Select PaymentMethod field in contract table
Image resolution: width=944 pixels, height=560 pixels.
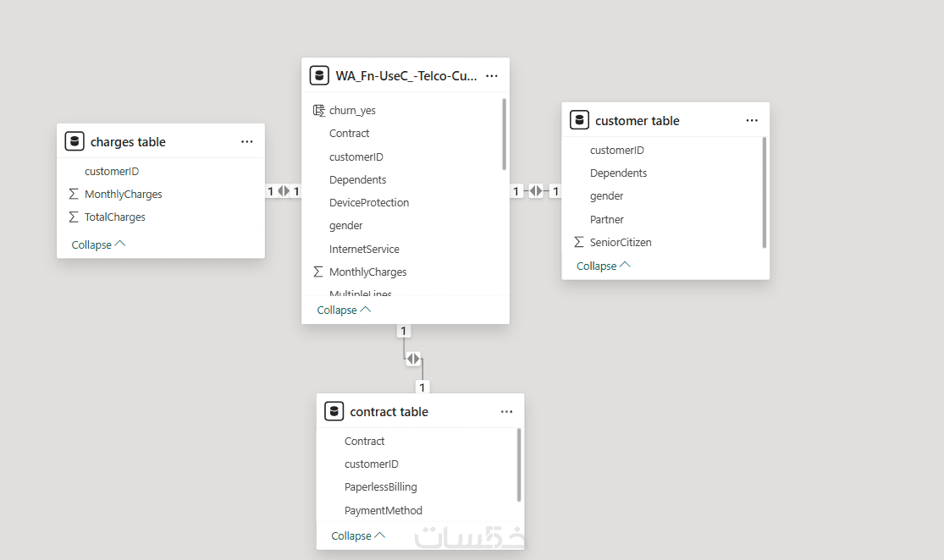[383, 510]
